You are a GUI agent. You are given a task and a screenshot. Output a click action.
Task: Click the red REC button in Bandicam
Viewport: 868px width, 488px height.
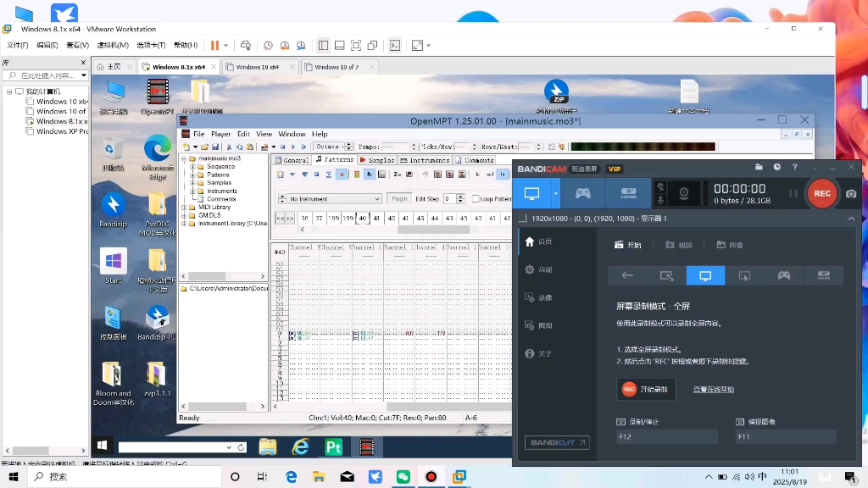(x=822, y=194)
